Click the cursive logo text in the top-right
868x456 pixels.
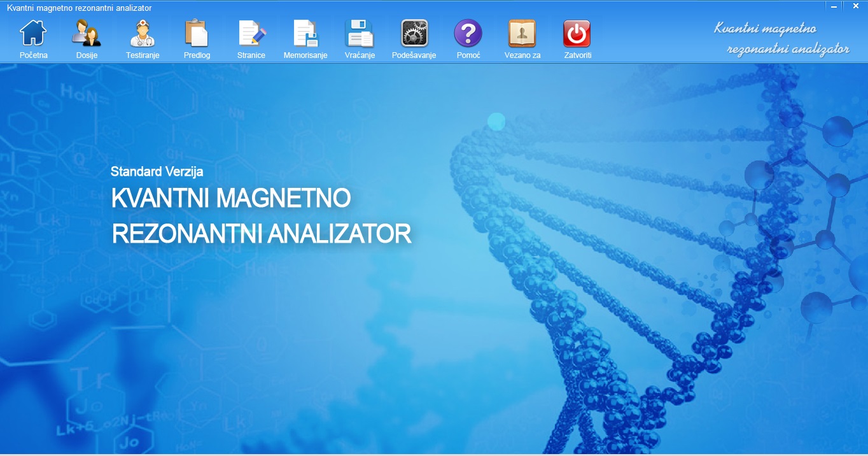point(781,39)
